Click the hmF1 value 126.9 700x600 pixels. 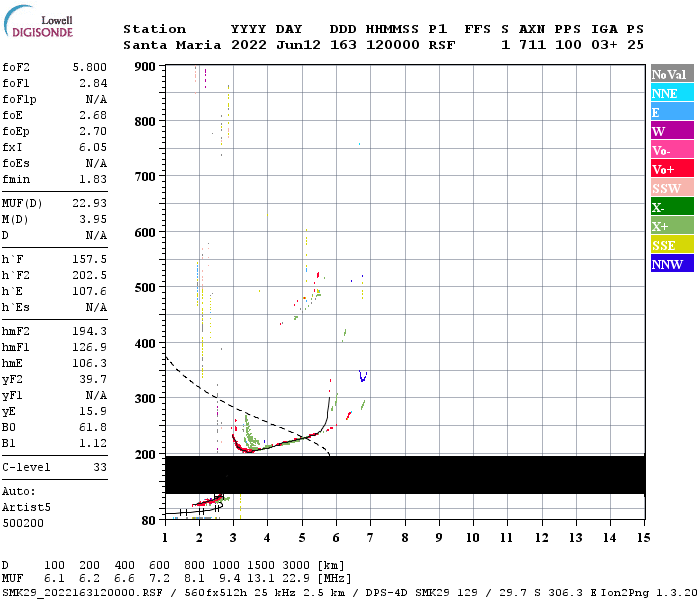tap(89, 347)
